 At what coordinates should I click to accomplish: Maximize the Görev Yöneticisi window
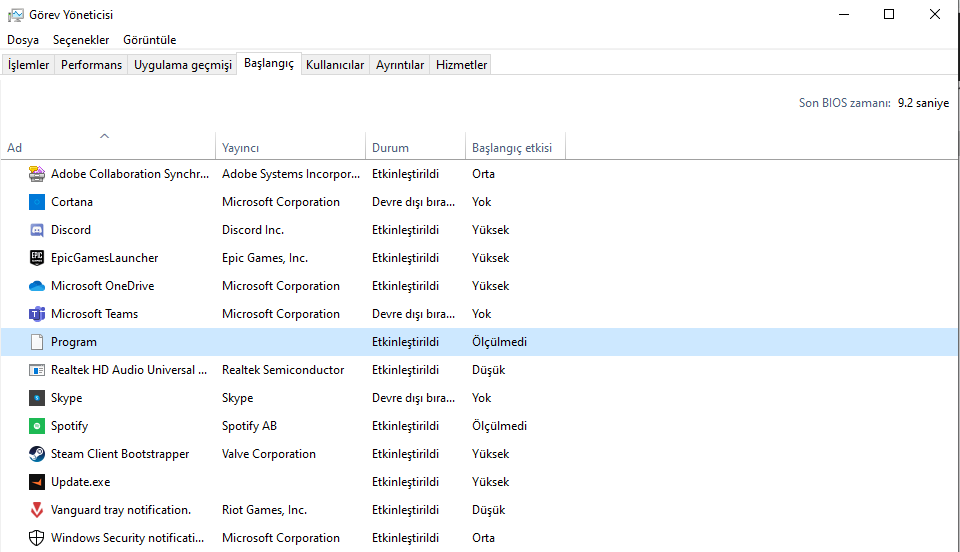[889, 14]
